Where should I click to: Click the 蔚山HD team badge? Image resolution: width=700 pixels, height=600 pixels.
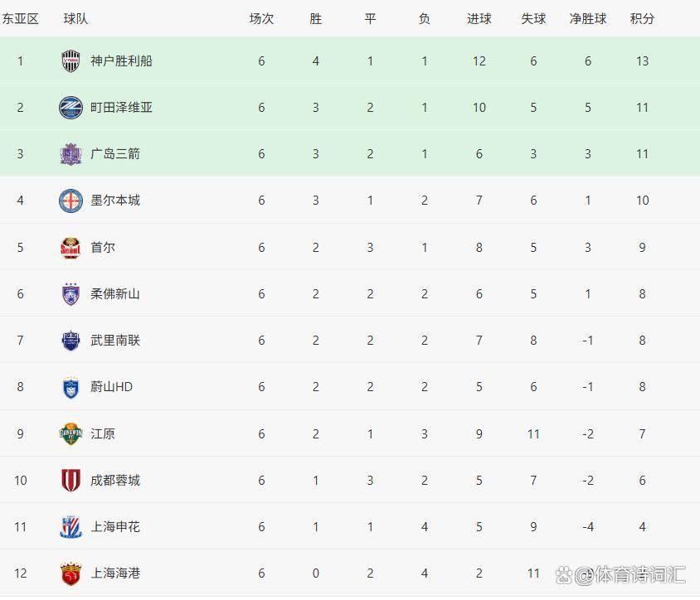[x=70, y=387]
